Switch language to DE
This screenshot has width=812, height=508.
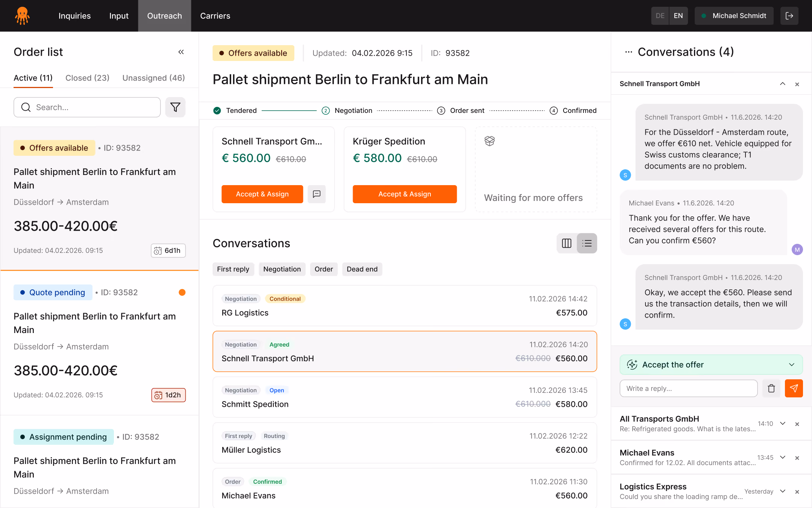tap(660, 16)
